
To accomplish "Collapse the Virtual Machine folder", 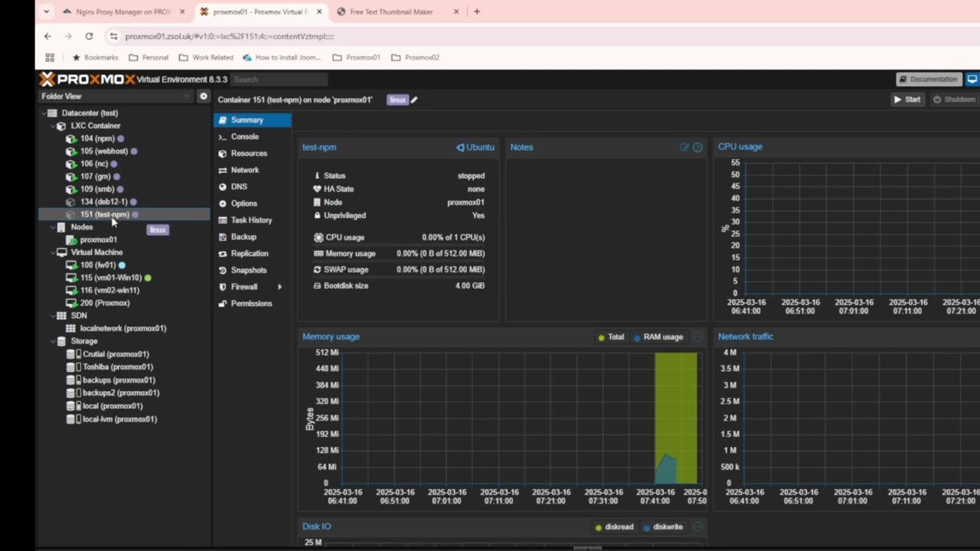I will coord(53,253).
